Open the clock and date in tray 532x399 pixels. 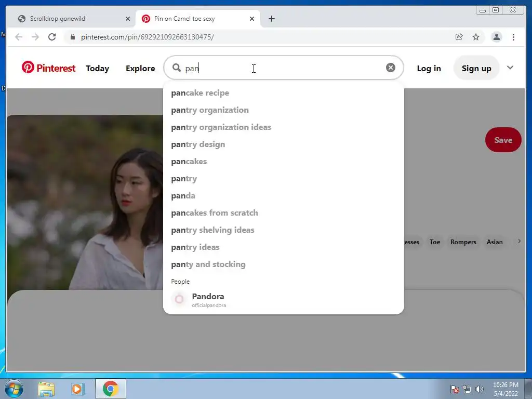click(505, 389)
